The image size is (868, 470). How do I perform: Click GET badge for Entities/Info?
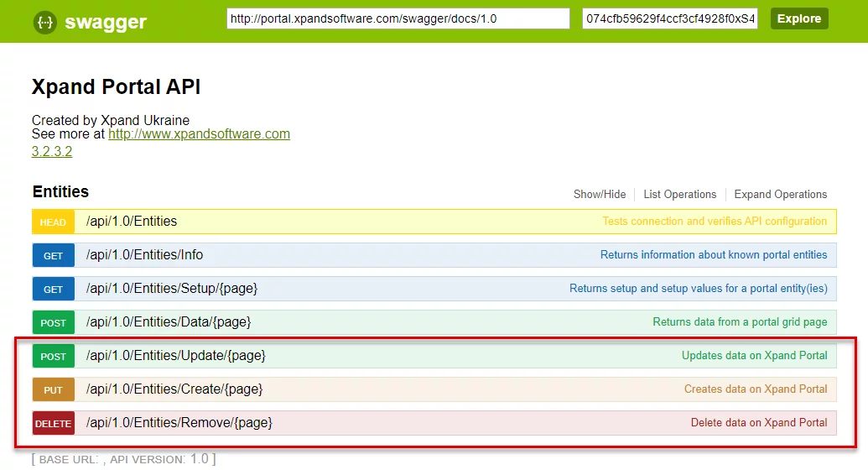[x=53, y=256]
